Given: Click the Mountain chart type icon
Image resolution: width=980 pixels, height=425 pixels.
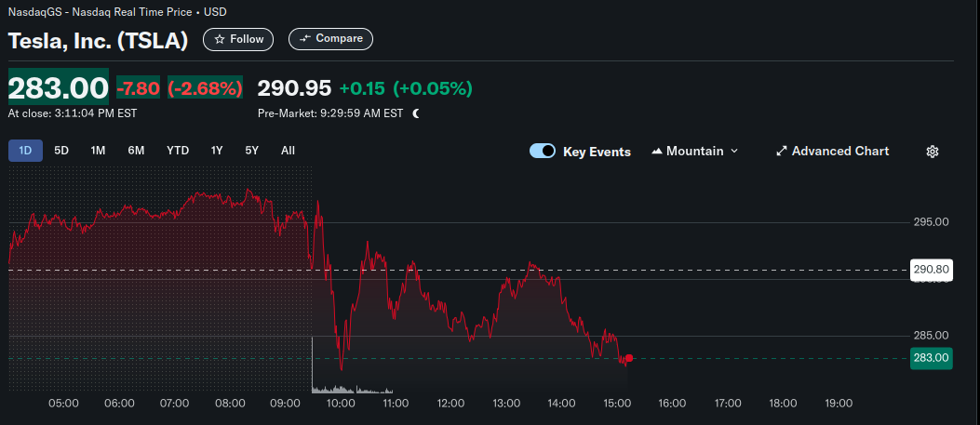Looking at the screenshot, I should [657, 151].
